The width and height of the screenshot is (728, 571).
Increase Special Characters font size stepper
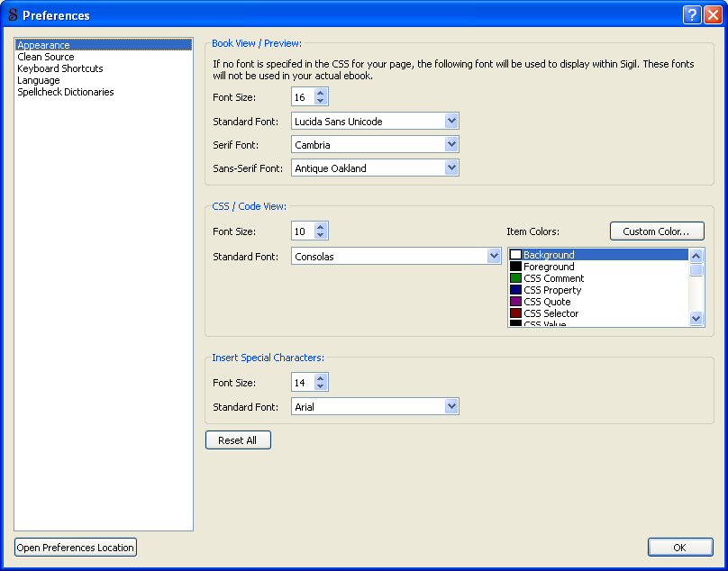pos(321,378)
